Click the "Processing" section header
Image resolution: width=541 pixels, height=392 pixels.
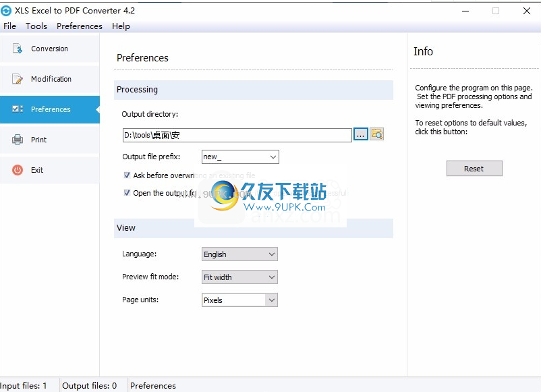(x=253, y=90)
